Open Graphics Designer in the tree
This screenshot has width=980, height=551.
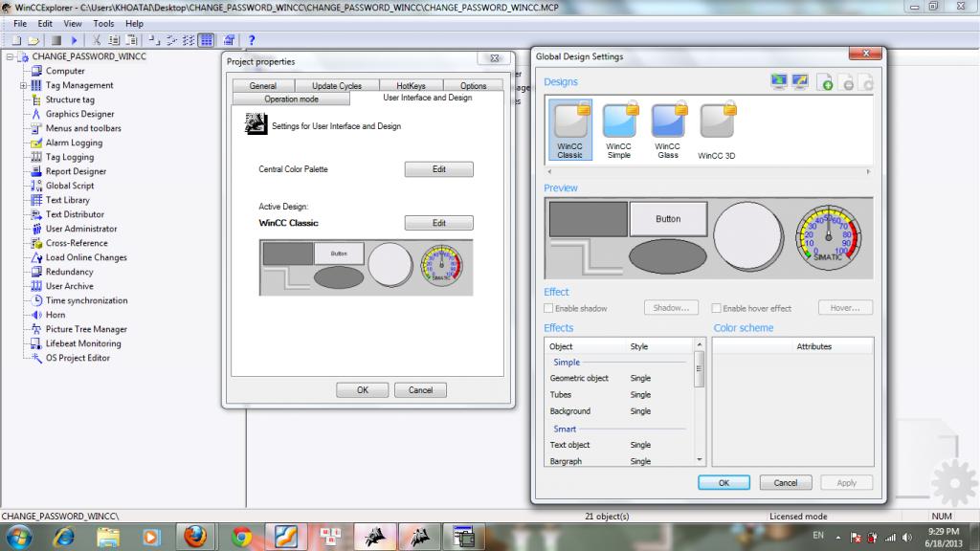(x=79, y=114)
